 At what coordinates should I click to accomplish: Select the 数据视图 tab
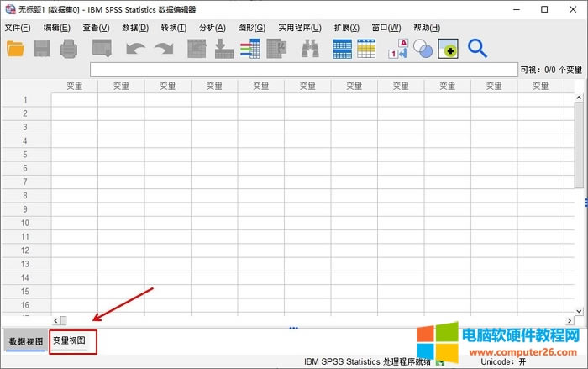[x=25, y=342]
